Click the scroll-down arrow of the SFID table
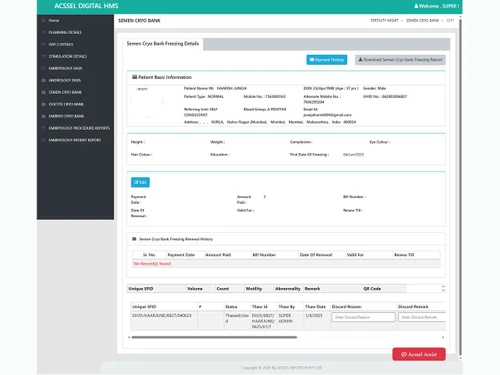The height and width of the screenshot is (375, 500). pos(443,290)
